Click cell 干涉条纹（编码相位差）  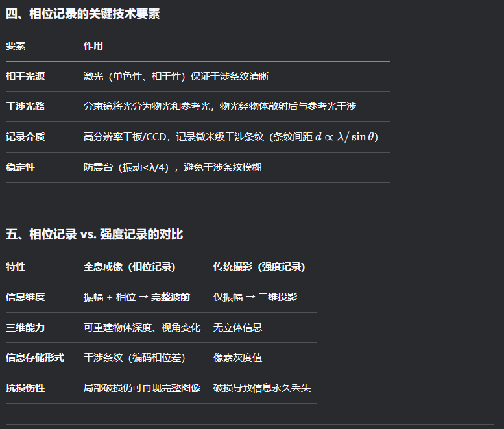click(134, 358)
